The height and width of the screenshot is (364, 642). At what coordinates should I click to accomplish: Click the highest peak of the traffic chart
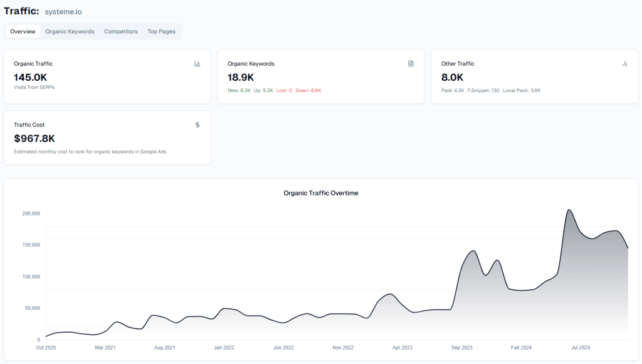[569, 211]
